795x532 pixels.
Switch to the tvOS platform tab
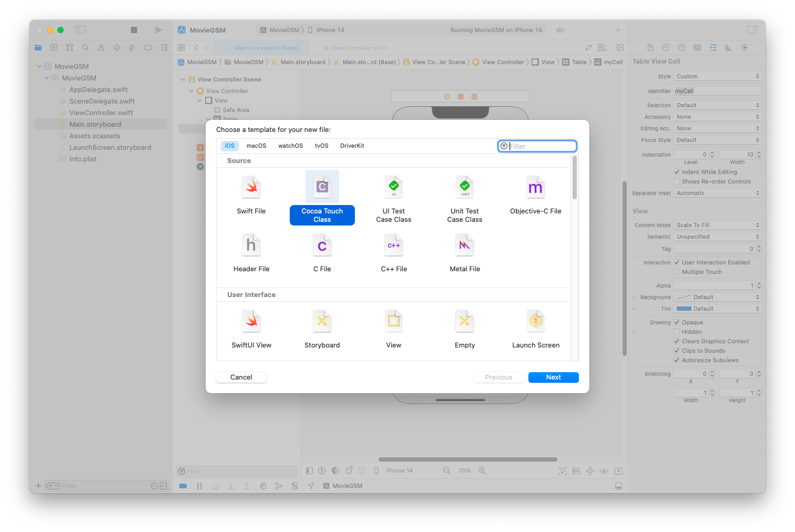(x=322, y=146)
